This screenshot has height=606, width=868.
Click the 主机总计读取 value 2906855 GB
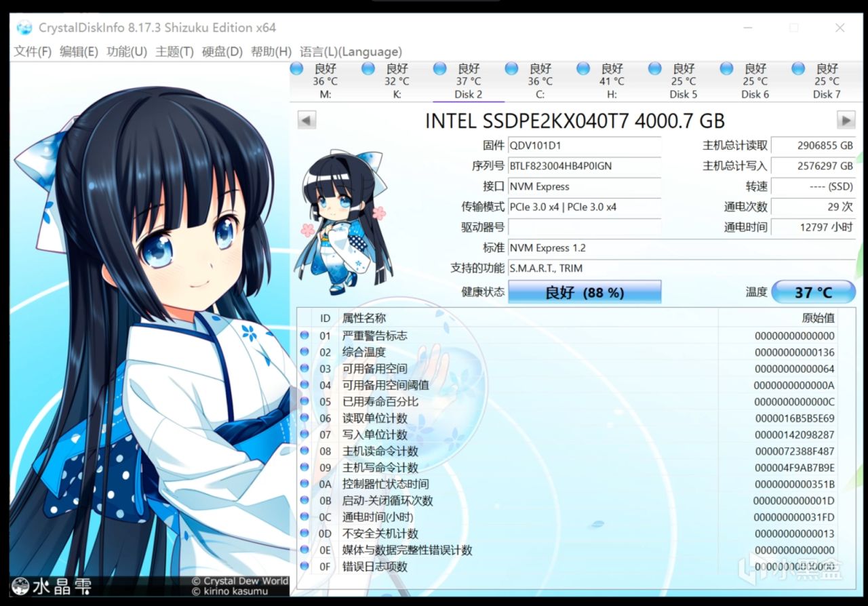coord(814,145)
